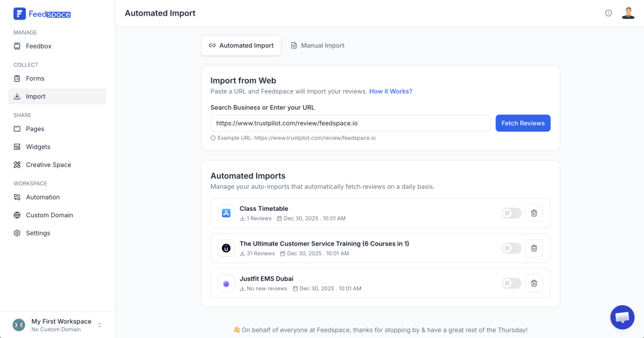
Task: Open the chat support bubble
Action: tap(622, 317)
